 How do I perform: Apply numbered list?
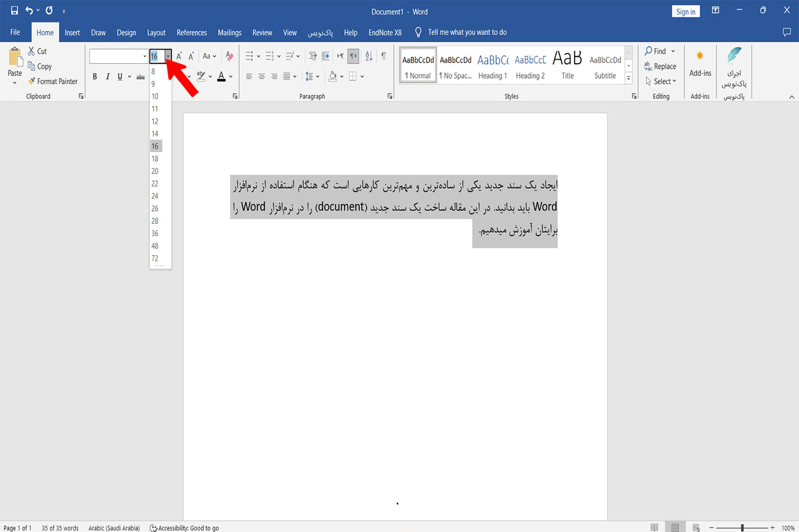(x=269, y=56)
